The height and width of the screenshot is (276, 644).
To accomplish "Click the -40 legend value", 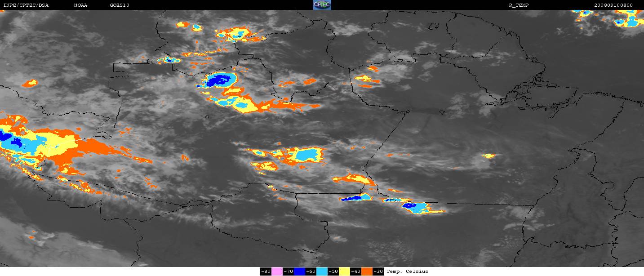I will click(356, 272).
